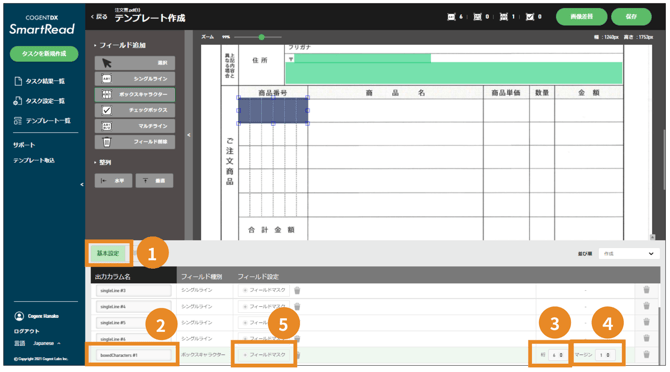
Task: Select the blue boxed-character field on form
Action: tap(273, 110)
